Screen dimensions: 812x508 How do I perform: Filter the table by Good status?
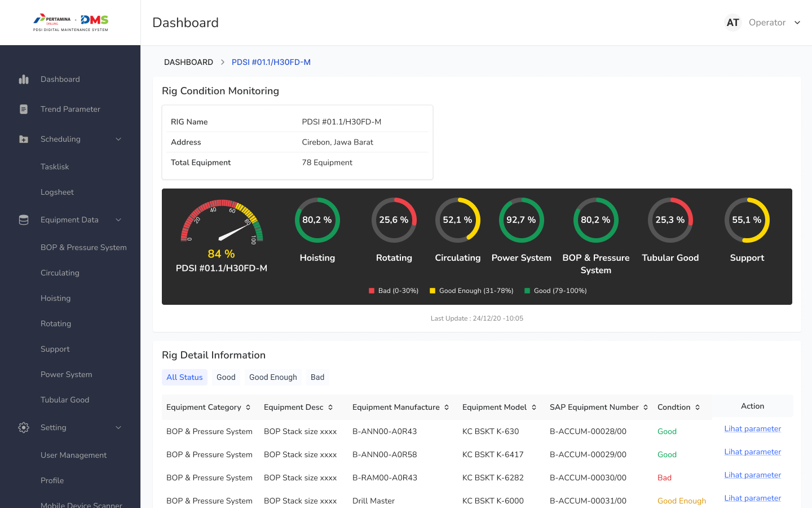click(x=226, y=377)
